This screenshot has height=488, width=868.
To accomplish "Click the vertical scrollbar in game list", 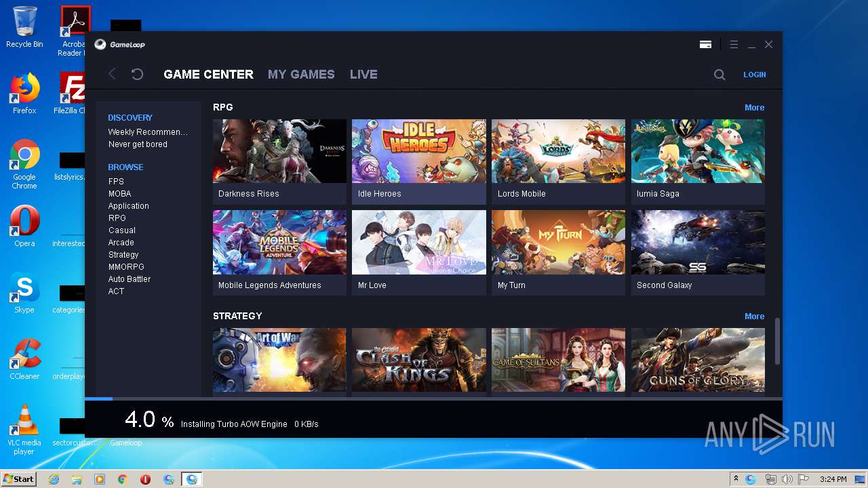I will point(777,341).
